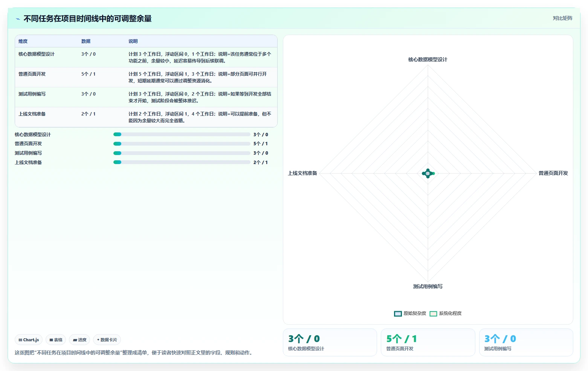
Task: Click 2个 / 1 value next to progress bar
Action: click(261, 163)
